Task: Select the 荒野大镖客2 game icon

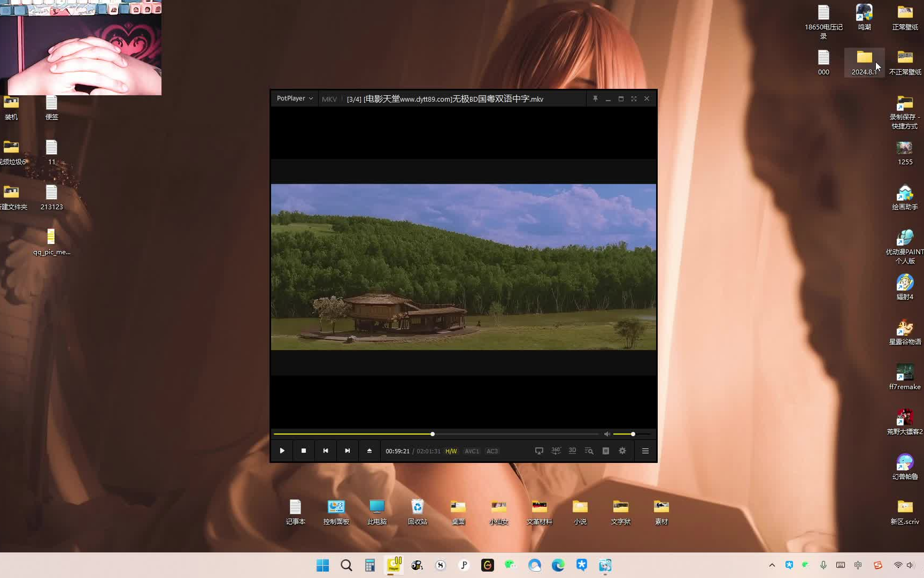Action: tap(905, 422)
